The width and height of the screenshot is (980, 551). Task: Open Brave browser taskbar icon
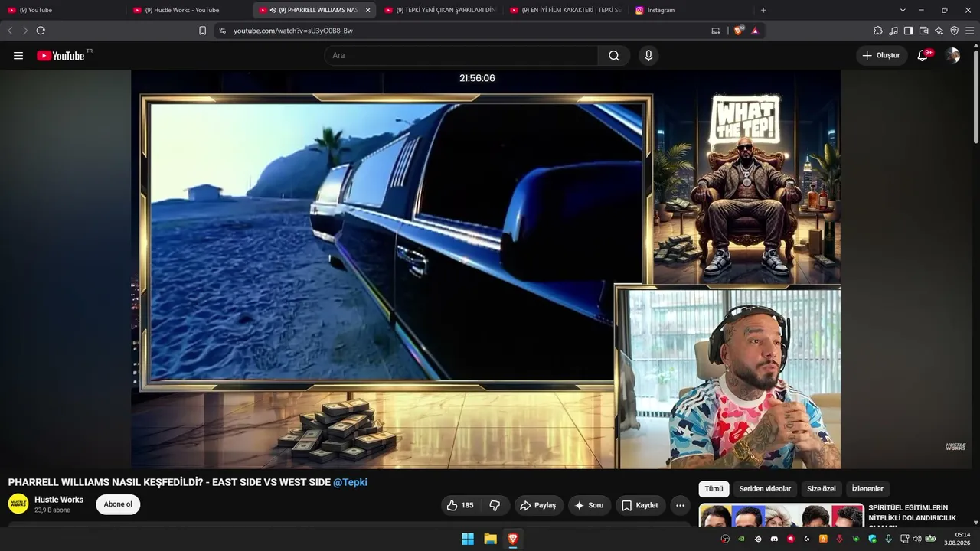point(513,539)
